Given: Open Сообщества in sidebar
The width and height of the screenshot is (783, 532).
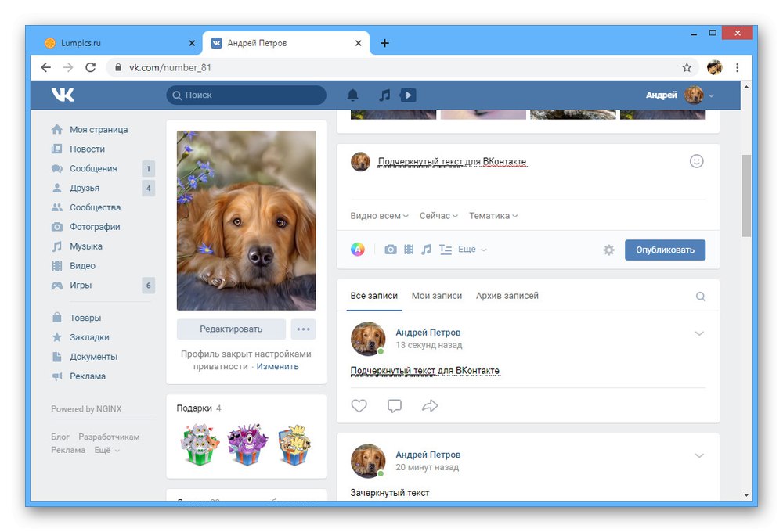Looking at the screenshot, I should 95,207.
